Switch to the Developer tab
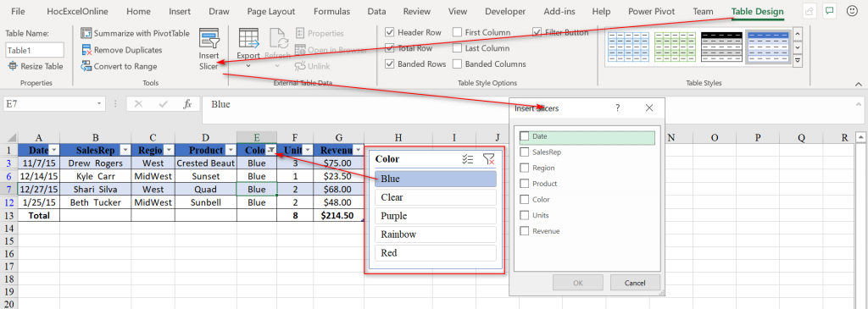Screen dimensions: 868x309 (x=505, y=11)
